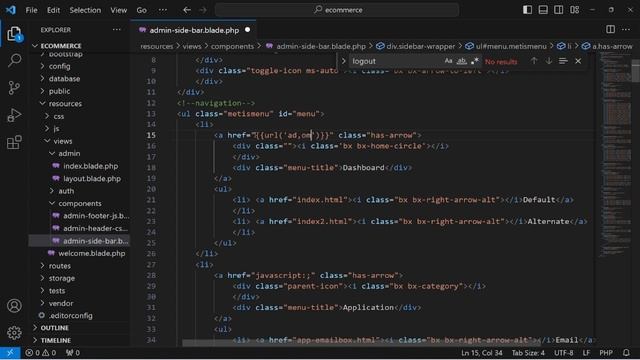The image size is (640, 360).
Task: Toggle the primary side bar layout icon
Action: point(527,10)
